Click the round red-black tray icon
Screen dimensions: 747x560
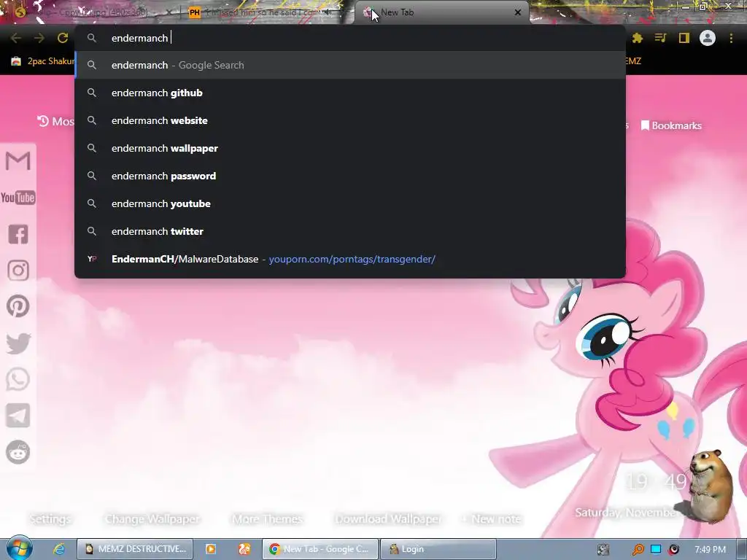(x=673, y=549)
